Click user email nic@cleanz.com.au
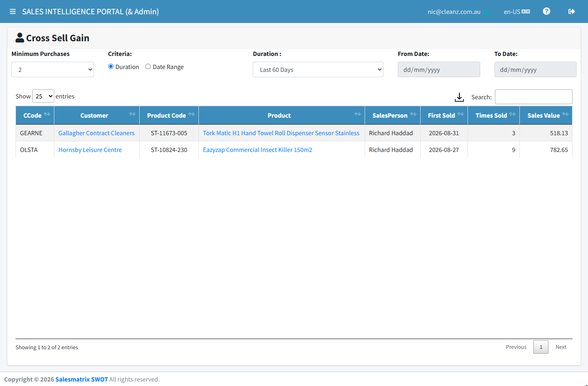Image resolution: width=588 pixels, height=386 pixels. point(454,12)
